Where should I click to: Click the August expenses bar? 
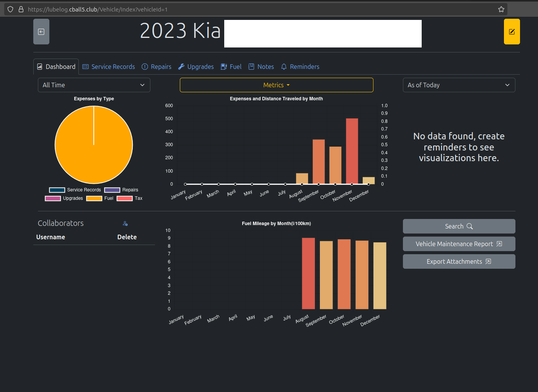point(302,179)
